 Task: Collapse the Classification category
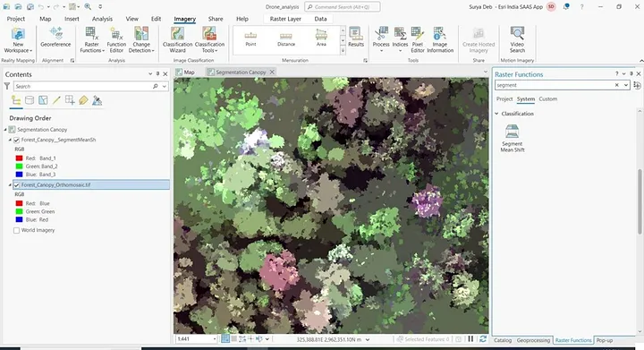496,114
